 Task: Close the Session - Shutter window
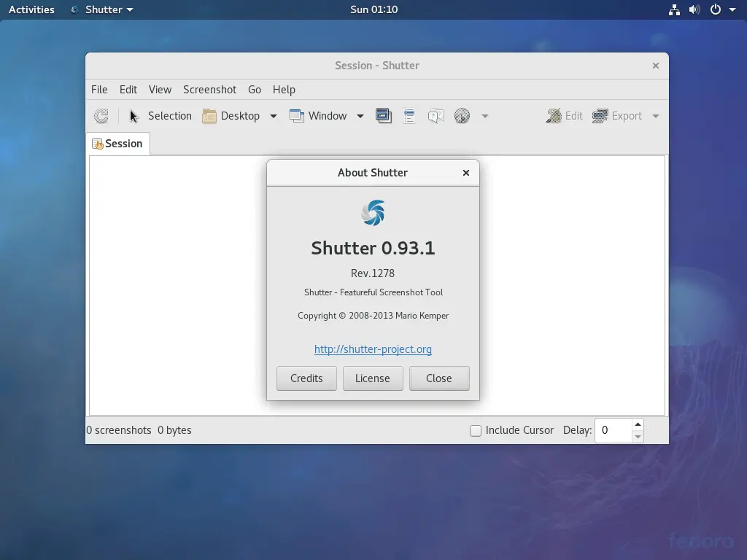pyautogui.click(x=656, y=66)
